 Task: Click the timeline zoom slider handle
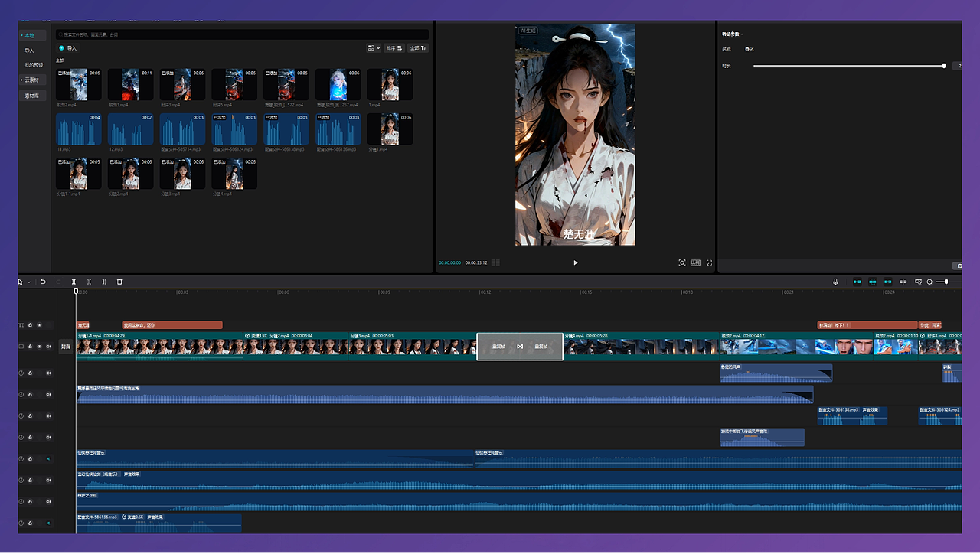pos(947,282)
